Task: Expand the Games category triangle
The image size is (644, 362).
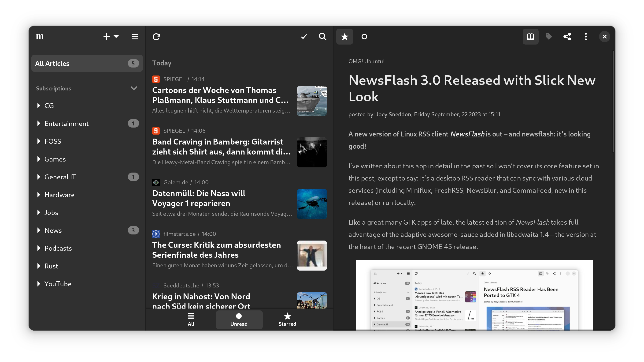Action: point(39,159)
